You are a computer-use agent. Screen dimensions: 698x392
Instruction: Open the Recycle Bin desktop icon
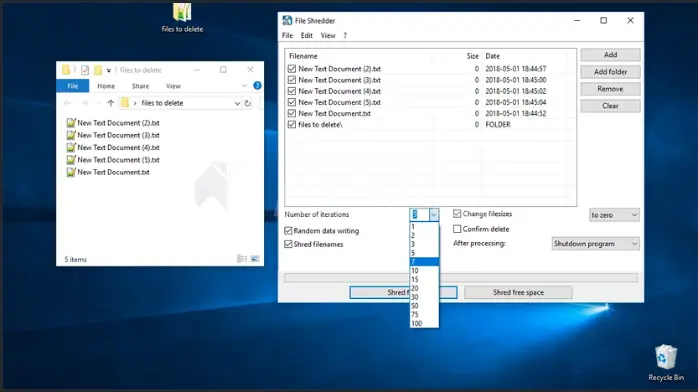click(x=666, y=357)
